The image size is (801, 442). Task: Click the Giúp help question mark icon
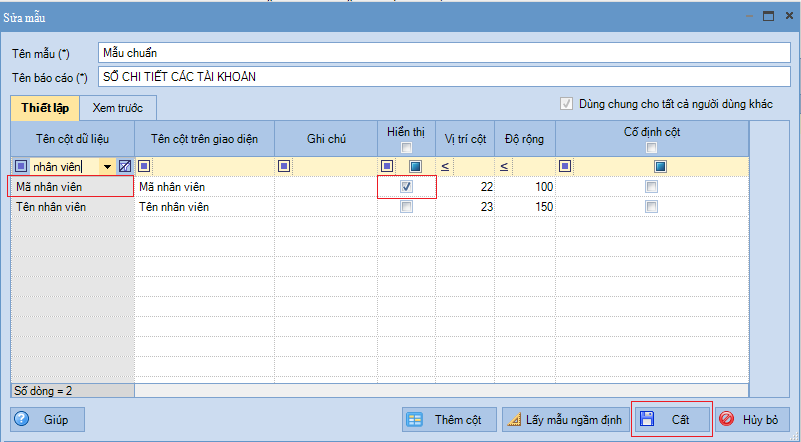click(22, 419)
